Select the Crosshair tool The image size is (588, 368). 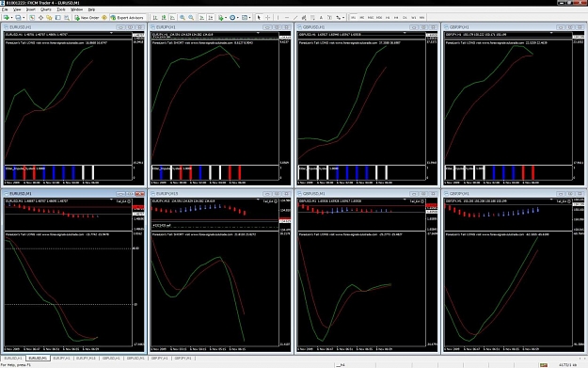pyautogui.click(x=268, y=17)
